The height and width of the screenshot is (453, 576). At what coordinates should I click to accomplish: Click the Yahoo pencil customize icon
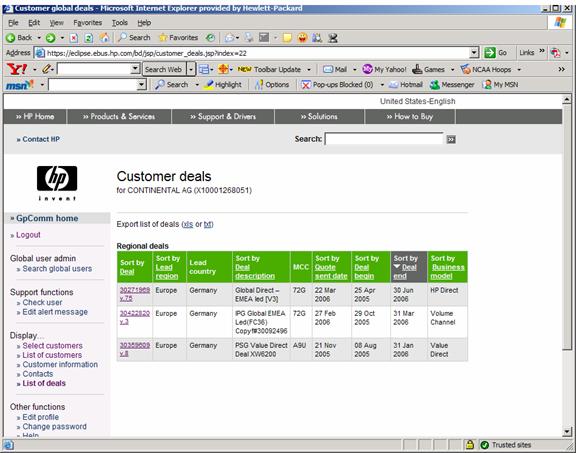[x=46, y=69]
